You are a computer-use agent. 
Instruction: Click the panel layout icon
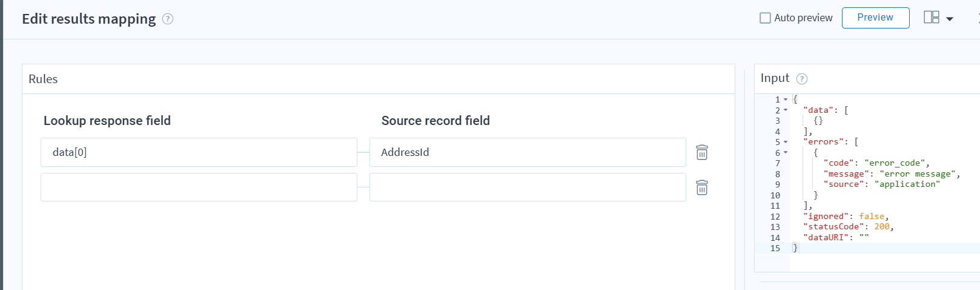pyautogui.click(x=931, y=18)
